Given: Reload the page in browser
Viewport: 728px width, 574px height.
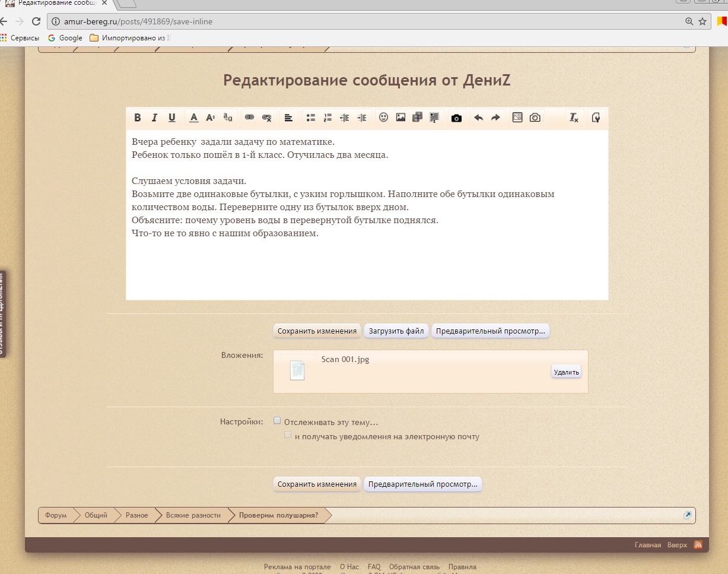Looking at the screenshot, I should pos(36,21).
